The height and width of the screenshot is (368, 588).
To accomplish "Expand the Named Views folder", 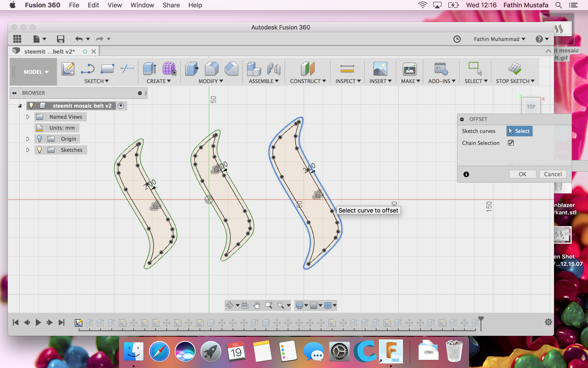I will 28,117.
